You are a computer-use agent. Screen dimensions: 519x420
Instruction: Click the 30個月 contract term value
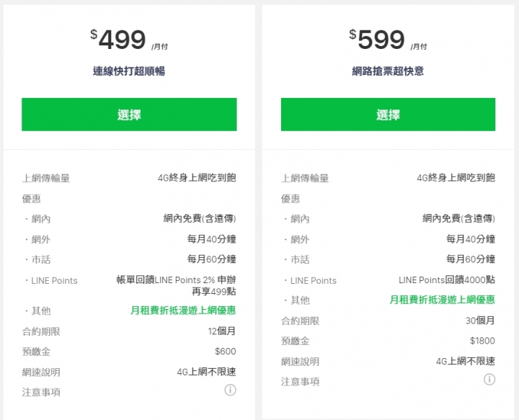[480, 321]
